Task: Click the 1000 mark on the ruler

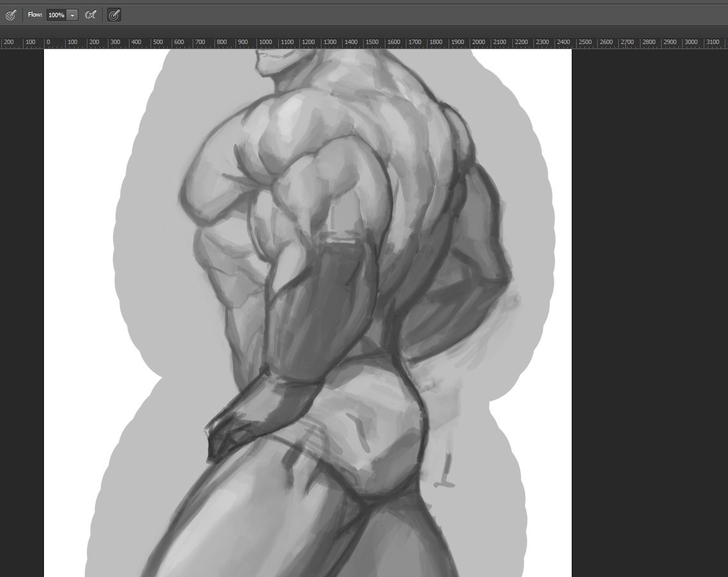Action: [265, 42]
